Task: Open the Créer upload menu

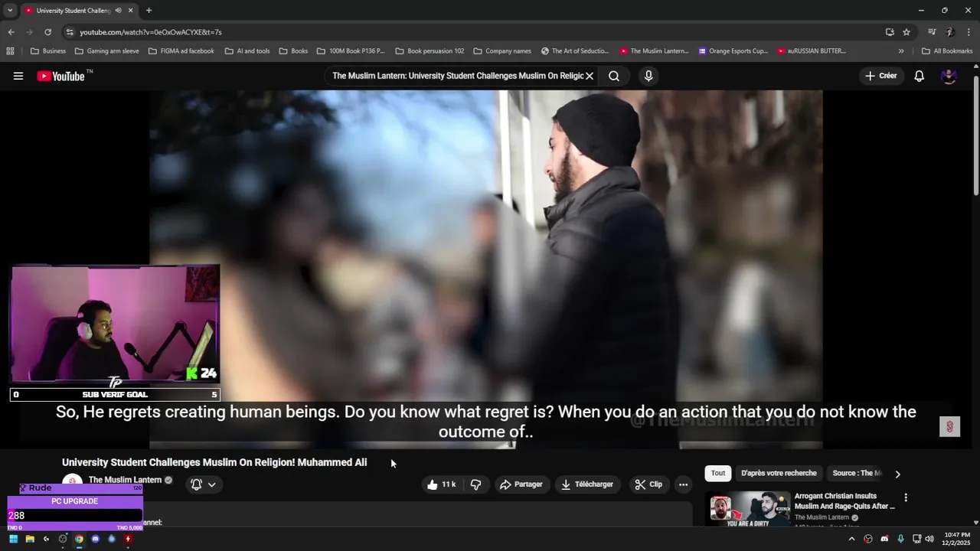Action: point(881,76)
